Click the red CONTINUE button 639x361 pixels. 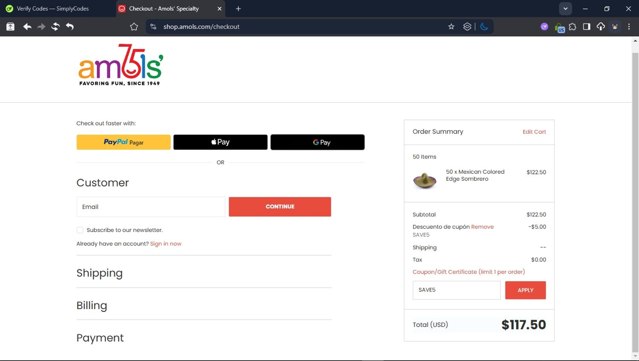[x=280, y=207]
